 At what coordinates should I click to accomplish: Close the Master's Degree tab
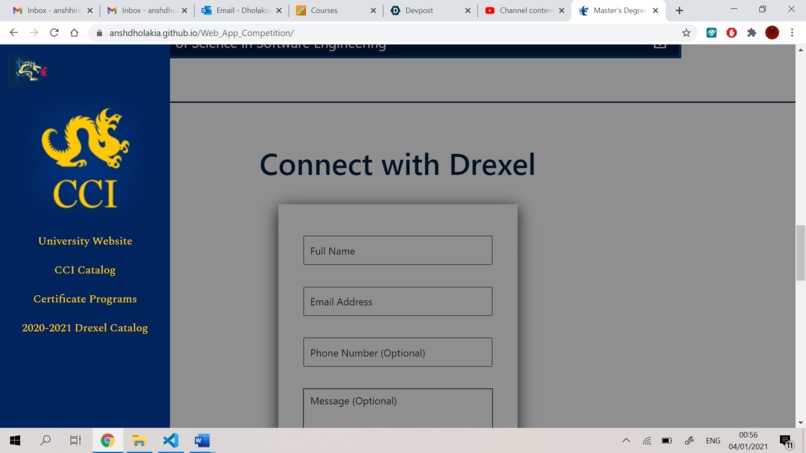[655, 10]
